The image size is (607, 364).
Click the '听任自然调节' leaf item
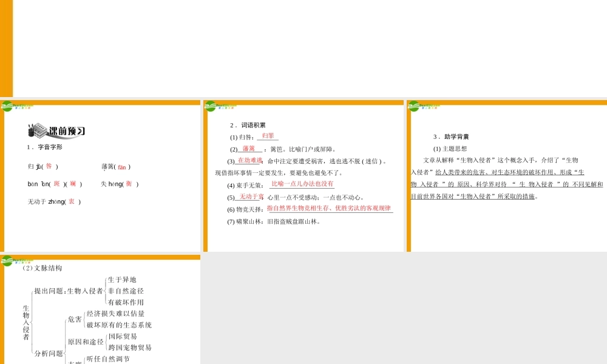pos(108,359)
